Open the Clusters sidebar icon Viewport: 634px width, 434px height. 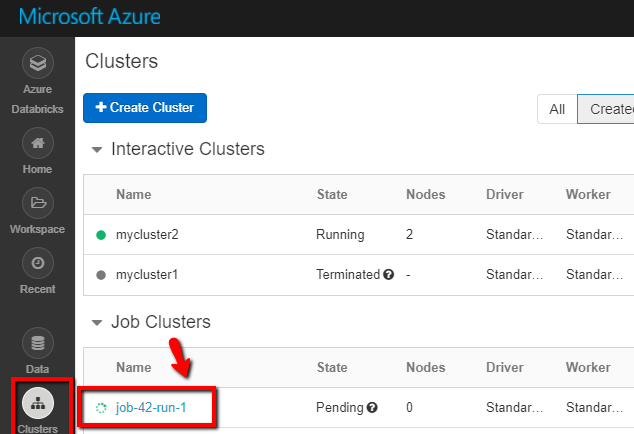tap(37, 404)
